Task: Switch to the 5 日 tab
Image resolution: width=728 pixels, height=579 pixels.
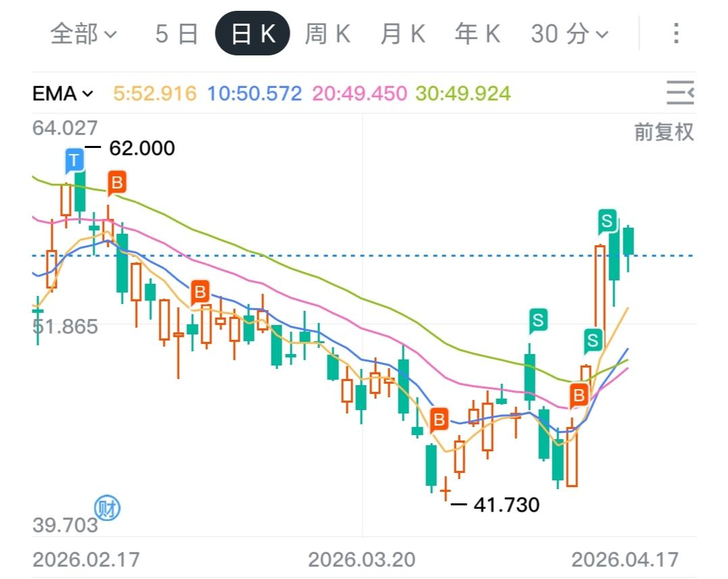Action: point(176,33)
